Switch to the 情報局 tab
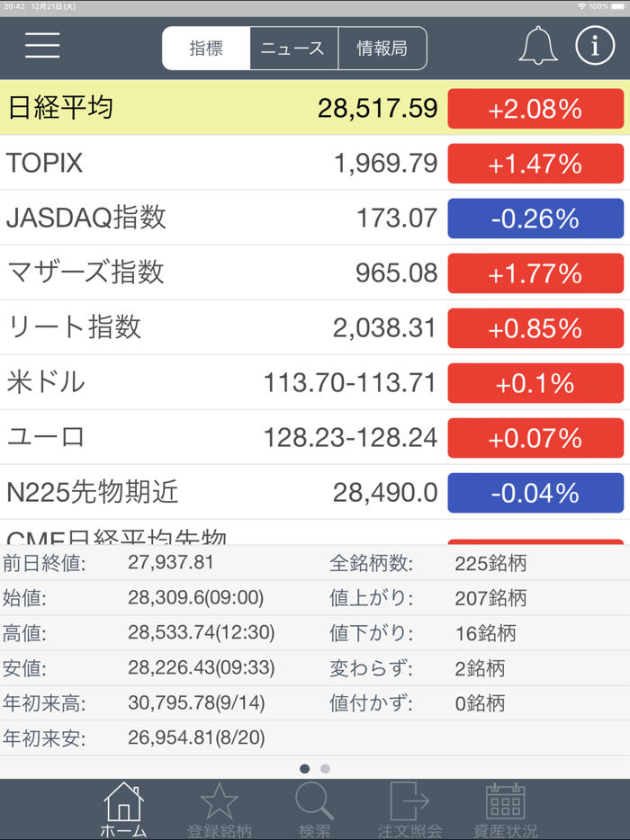This screenshot has width=630, height=840. click(x=382, y=49)
